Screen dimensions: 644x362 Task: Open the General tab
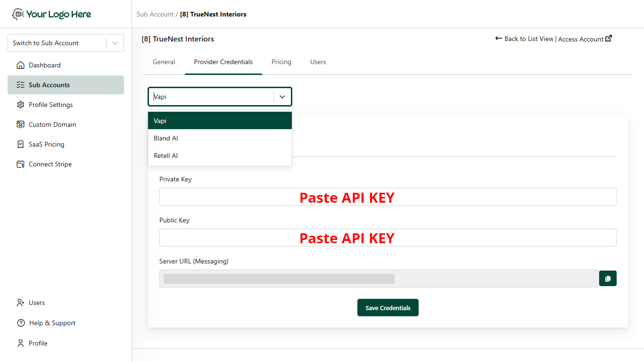click(x=164, y=62)
